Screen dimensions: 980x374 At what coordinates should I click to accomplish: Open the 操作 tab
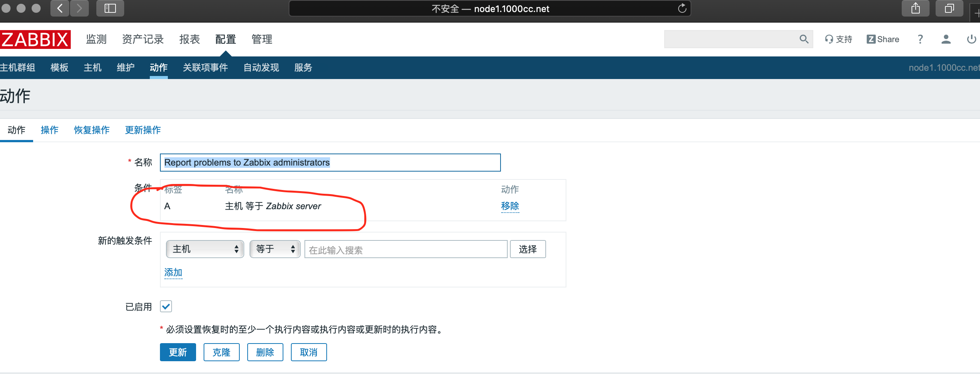tap(49, 130)
